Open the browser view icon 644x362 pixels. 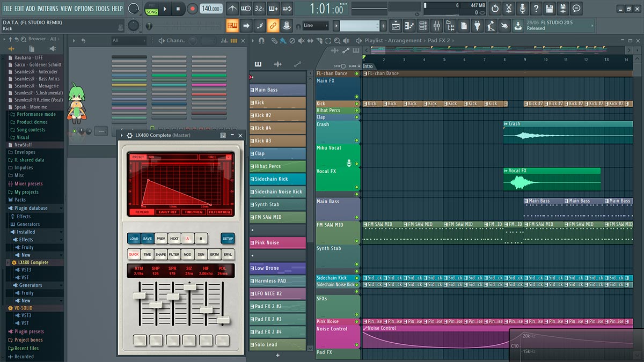(450, 25)
